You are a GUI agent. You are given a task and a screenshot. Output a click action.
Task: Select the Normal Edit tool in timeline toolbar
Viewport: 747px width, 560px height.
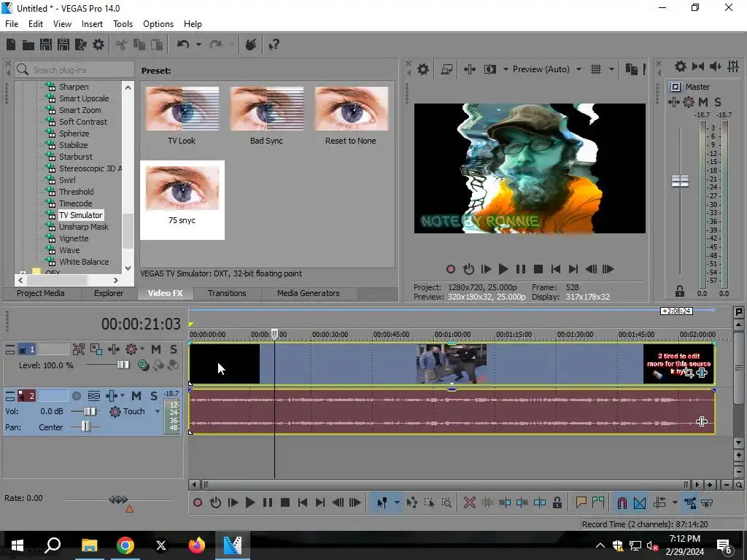coord(382,503)
